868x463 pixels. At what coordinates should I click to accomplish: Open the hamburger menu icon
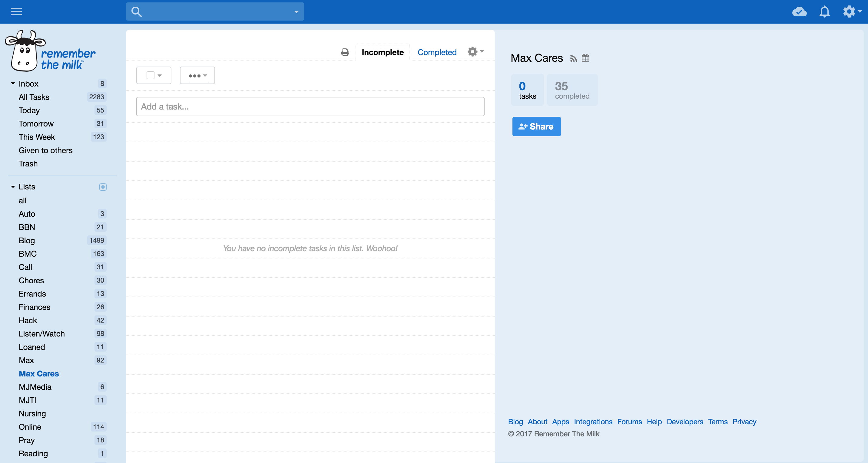(16, 11)
